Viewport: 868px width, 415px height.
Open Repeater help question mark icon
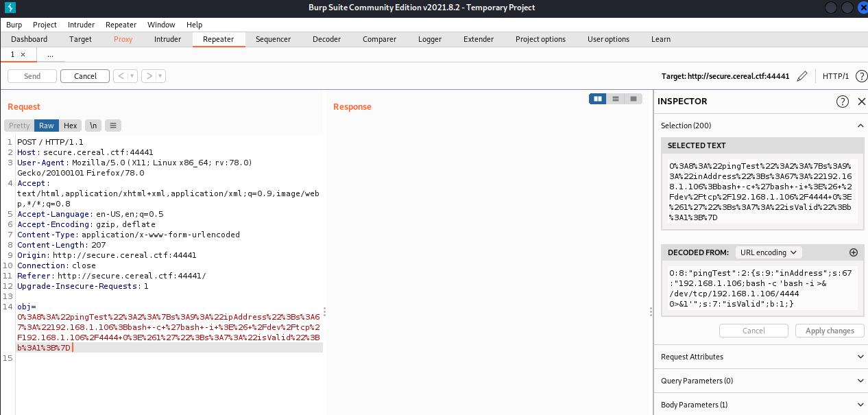coord(861,76)
